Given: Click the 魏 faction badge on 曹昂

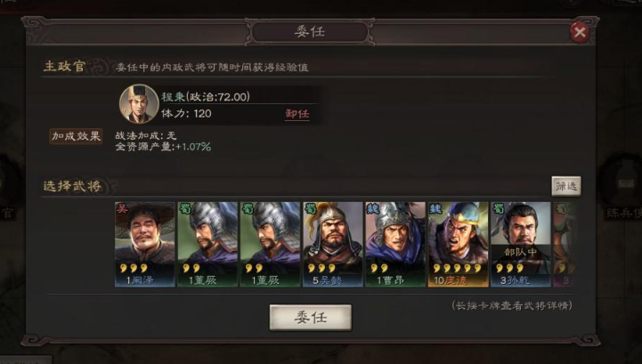Looking at the screenshot, I should tap(372, 209).
